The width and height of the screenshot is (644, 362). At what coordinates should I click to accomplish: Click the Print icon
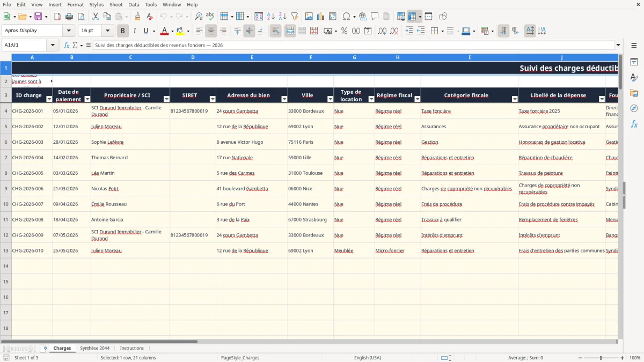(69, 17)
